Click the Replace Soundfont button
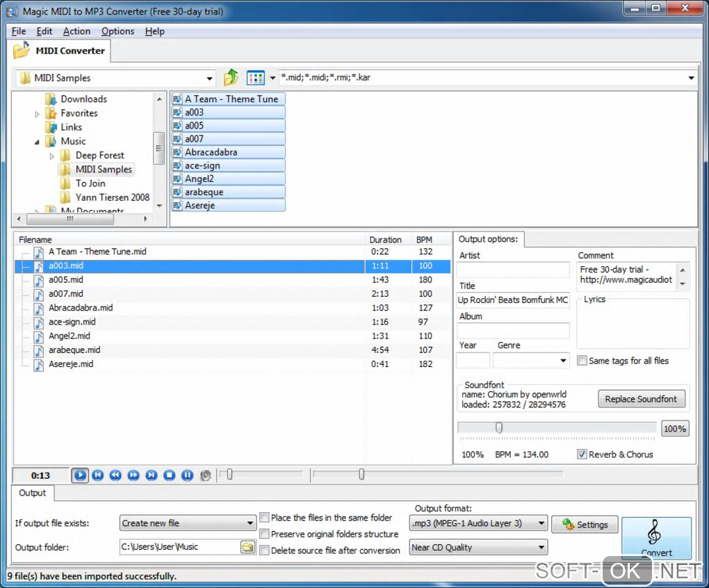This screenshot has height=588, width=709. click(x=641, y=399)
